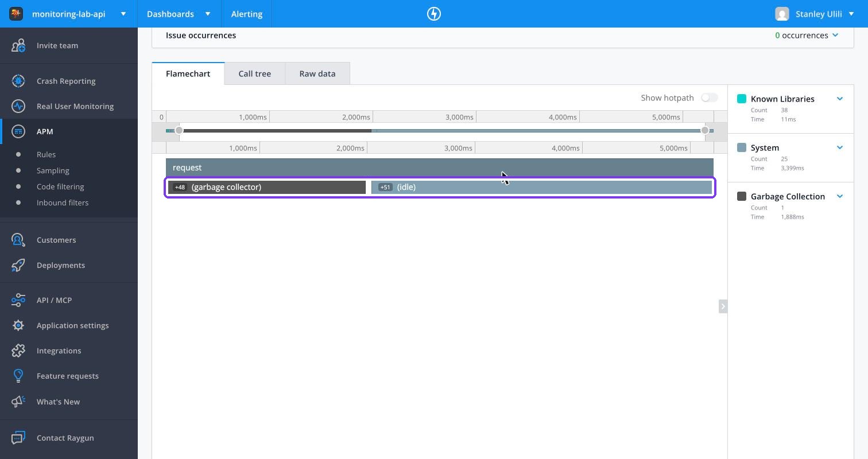Screen dimensions: 868x459
Task: Open the monitoring-lab-api application dropdown
Action: [123, 14]
